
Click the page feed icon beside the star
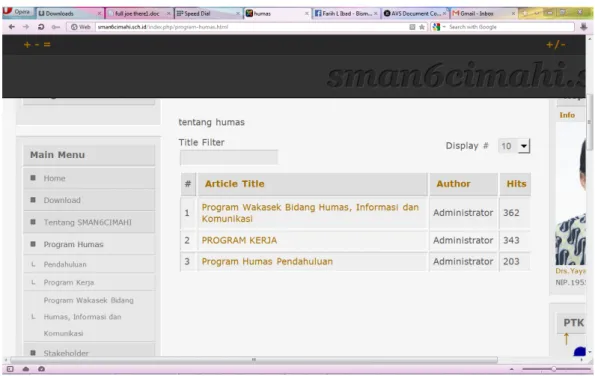[412, 27]
